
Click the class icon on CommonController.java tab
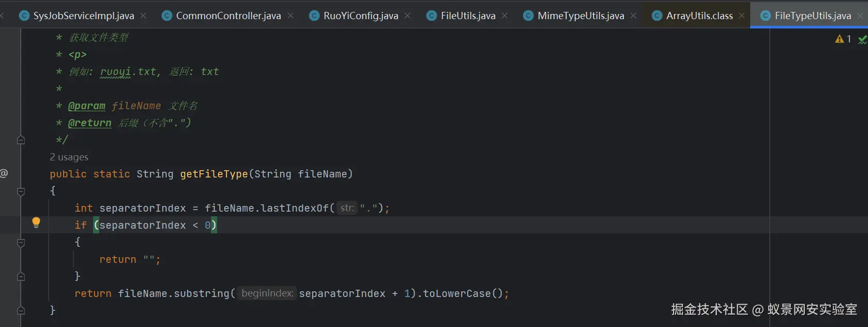(166, 16)
